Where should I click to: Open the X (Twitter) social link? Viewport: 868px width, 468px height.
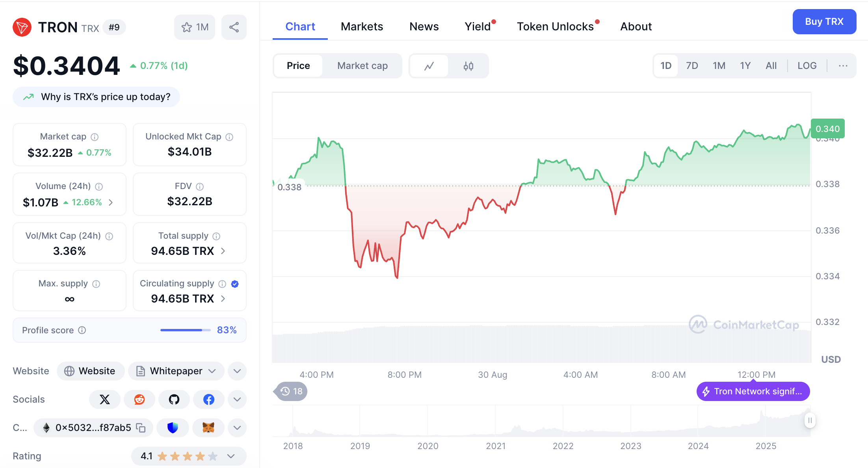pyautogui.click(x=105, y=399)
